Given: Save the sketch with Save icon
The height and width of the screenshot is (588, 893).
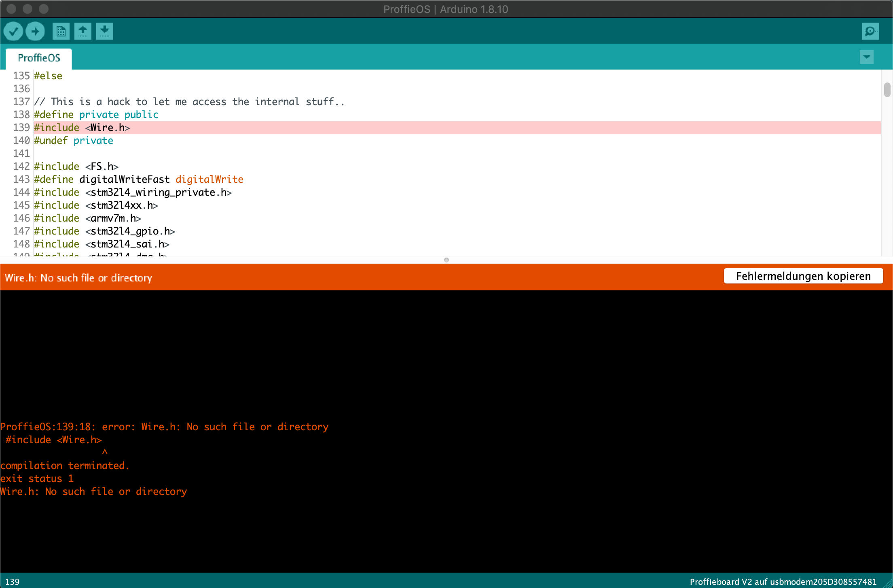Looking at the screenshot, I should [x=104, y=31].
